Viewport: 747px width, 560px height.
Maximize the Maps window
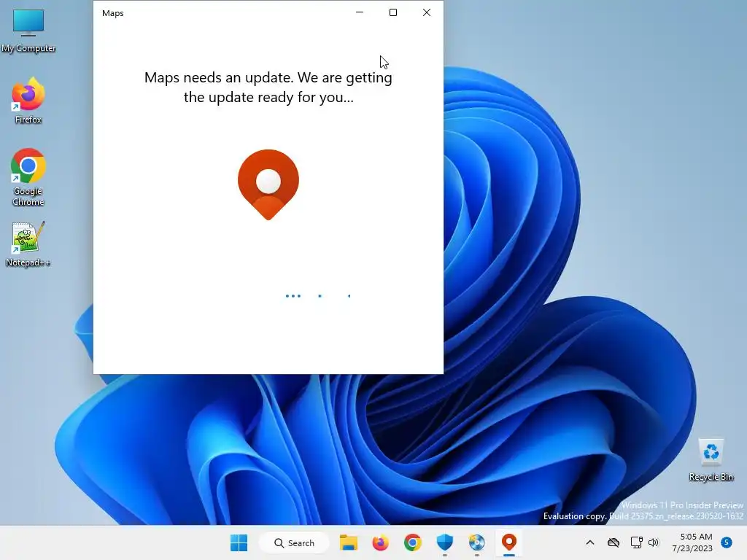(393, 12)
